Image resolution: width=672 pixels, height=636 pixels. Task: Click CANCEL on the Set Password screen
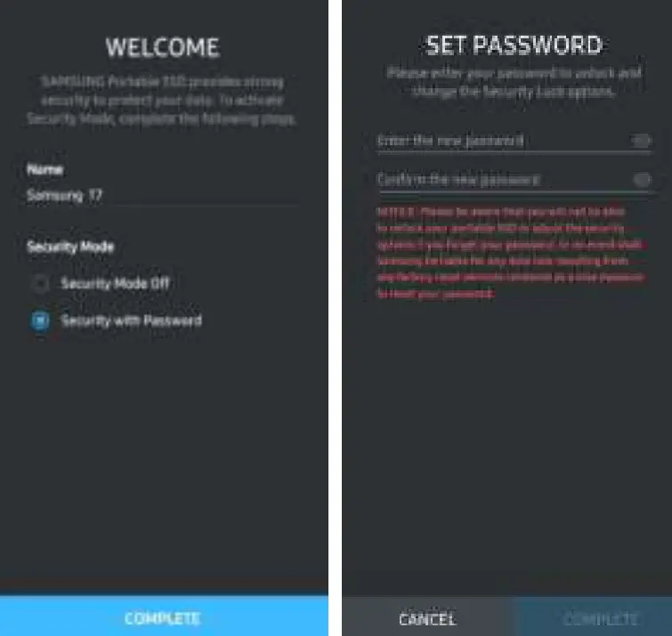pos(427,618)
